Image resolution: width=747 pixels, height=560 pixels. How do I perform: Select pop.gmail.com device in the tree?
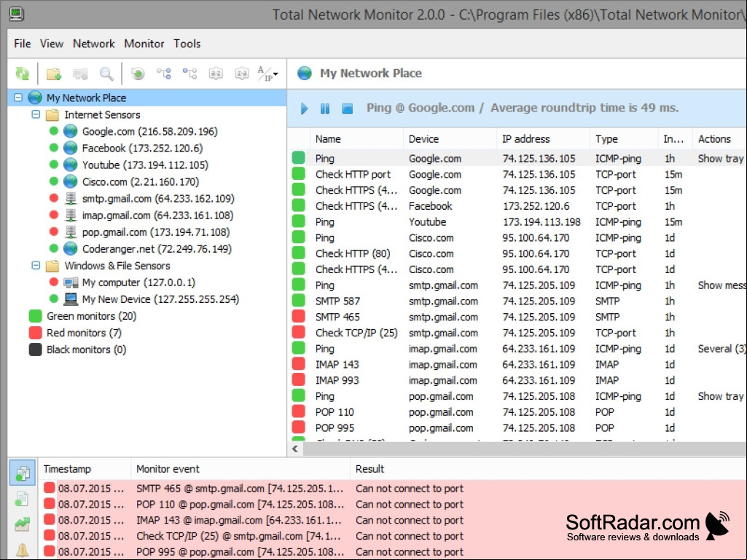click(x=155, y=232)
